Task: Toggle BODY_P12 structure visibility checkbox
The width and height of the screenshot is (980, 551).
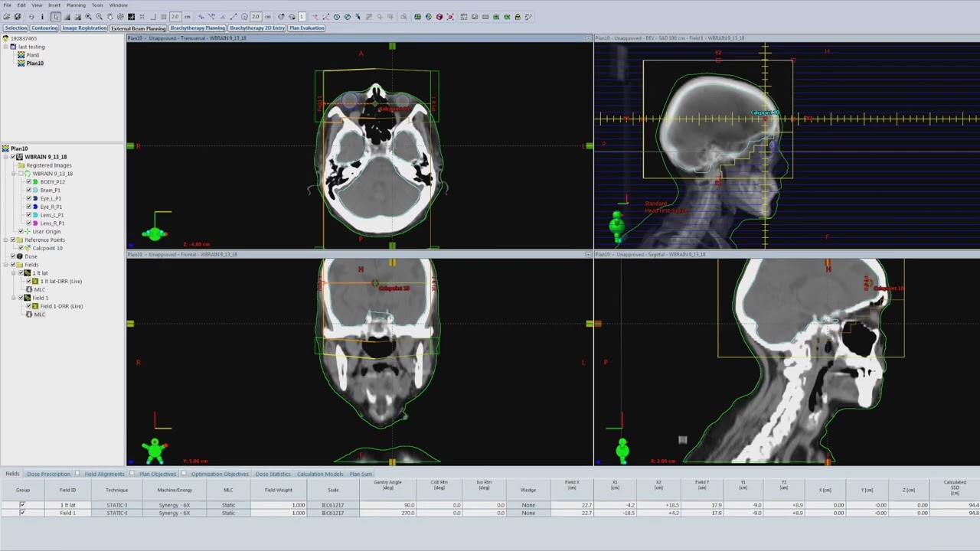Action: (28, 182)
